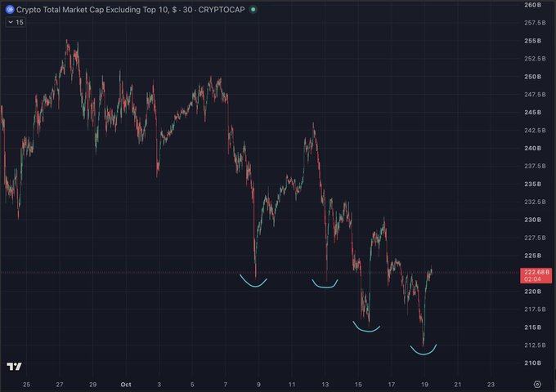The image size is (556, 392).
Task: Click the 260B price scale label
Action: tap(532, 5)
